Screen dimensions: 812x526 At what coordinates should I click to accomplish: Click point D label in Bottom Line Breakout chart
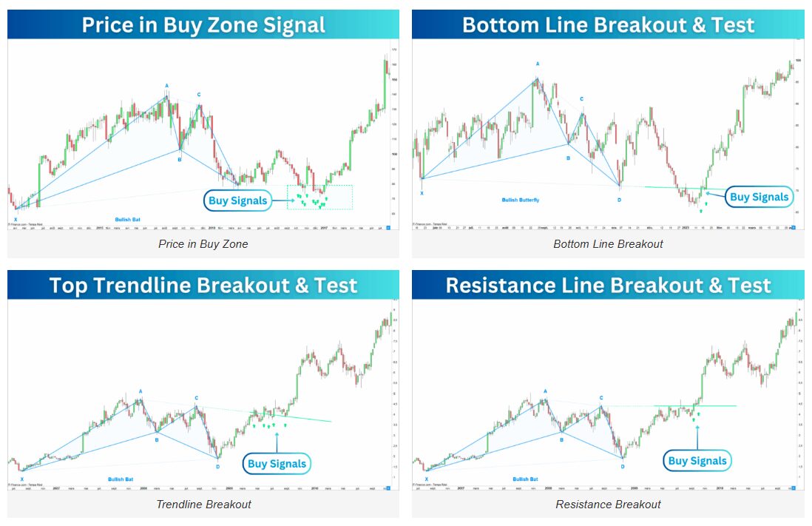(x=619, y=200)
